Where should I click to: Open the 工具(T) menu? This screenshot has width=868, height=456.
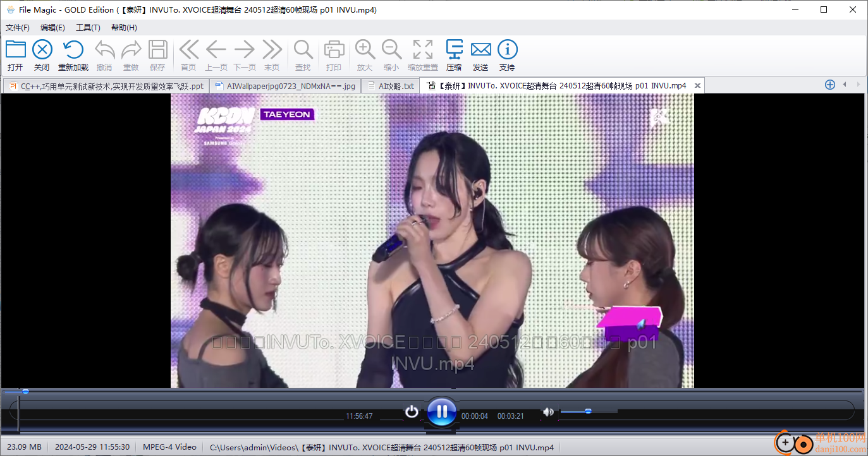pyautogui.click(x=88, y=28)
